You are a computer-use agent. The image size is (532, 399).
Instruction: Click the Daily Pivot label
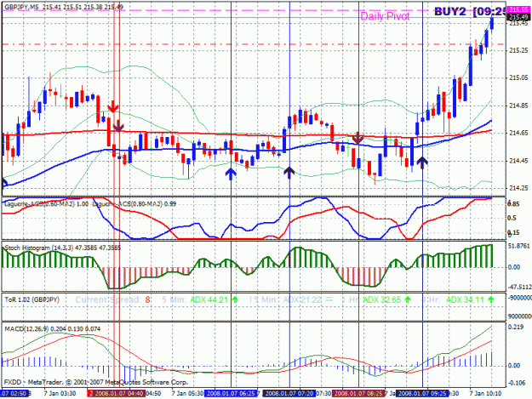pyautogui.click(x=385, y=16)
